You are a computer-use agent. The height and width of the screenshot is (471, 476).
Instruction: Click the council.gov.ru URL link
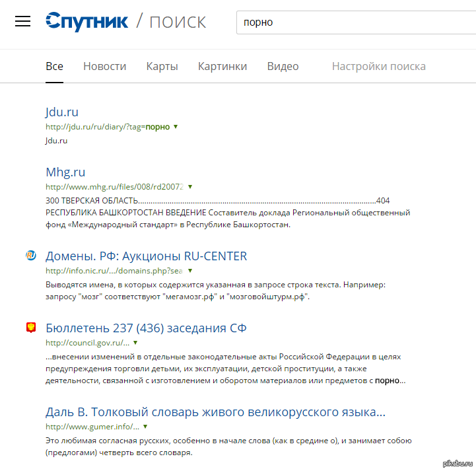87,343
